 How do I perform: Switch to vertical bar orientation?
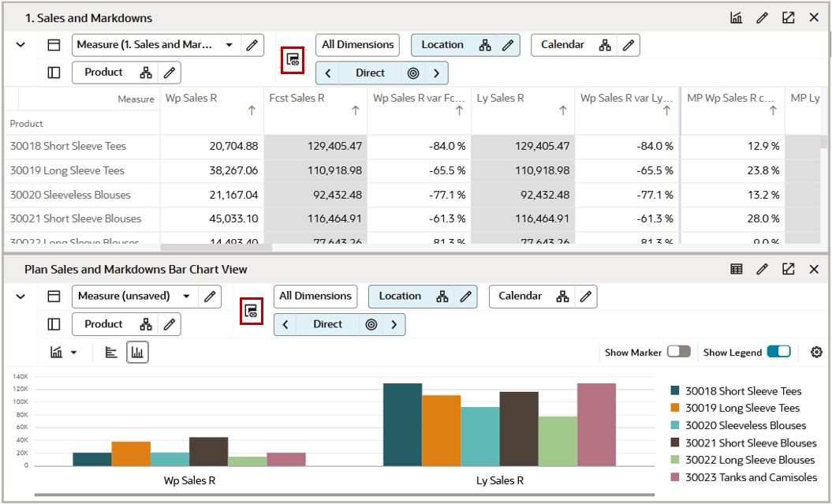point(137,353)
